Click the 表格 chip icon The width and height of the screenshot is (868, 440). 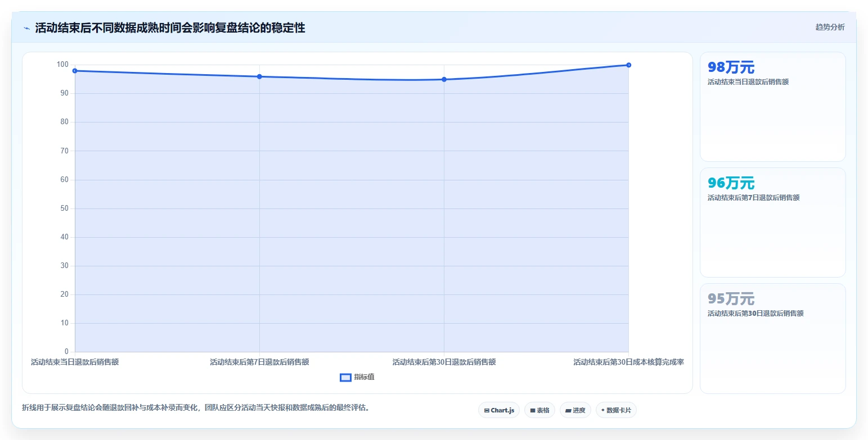pyautogui.click(x=533, y=411)
